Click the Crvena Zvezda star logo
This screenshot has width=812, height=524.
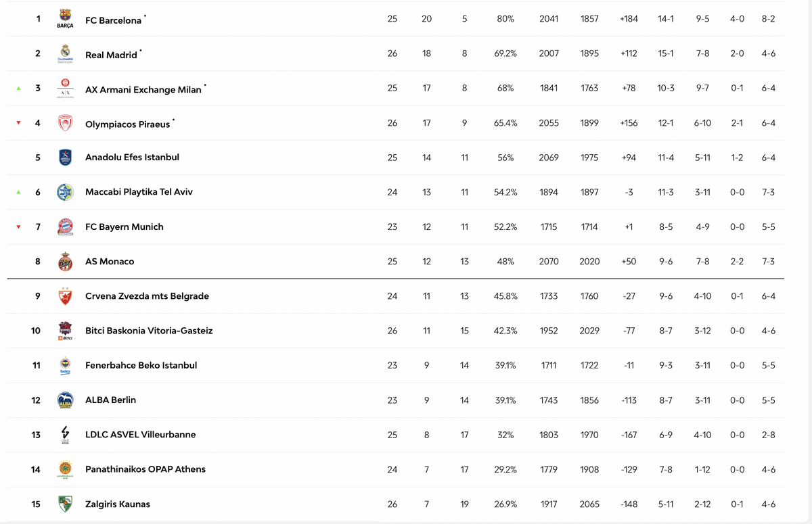tap(65, 296)
